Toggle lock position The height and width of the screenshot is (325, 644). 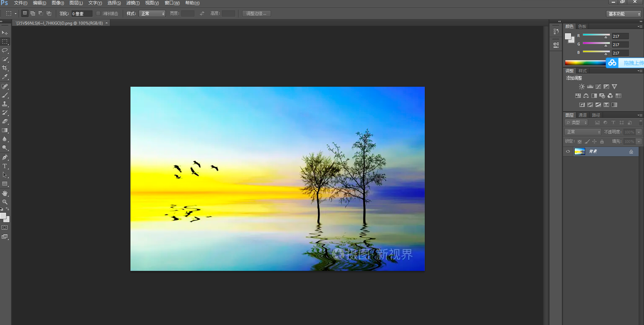point(595,141)
